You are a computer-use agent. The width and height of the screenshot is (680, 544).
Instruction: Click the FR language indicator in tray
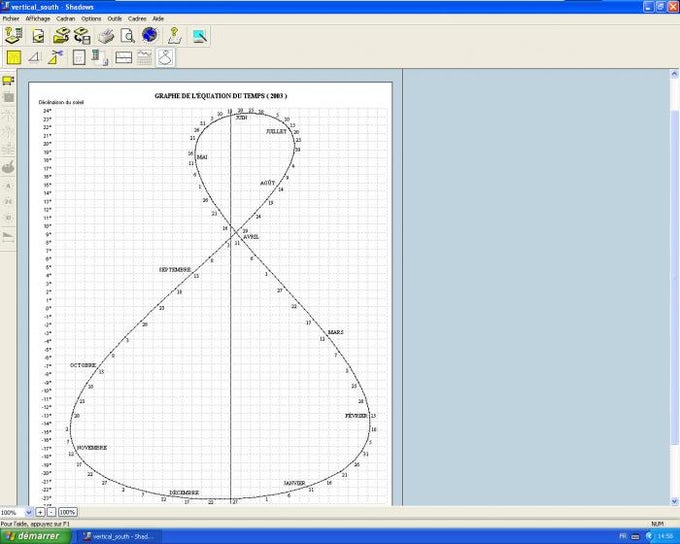(x=623, y=537)
